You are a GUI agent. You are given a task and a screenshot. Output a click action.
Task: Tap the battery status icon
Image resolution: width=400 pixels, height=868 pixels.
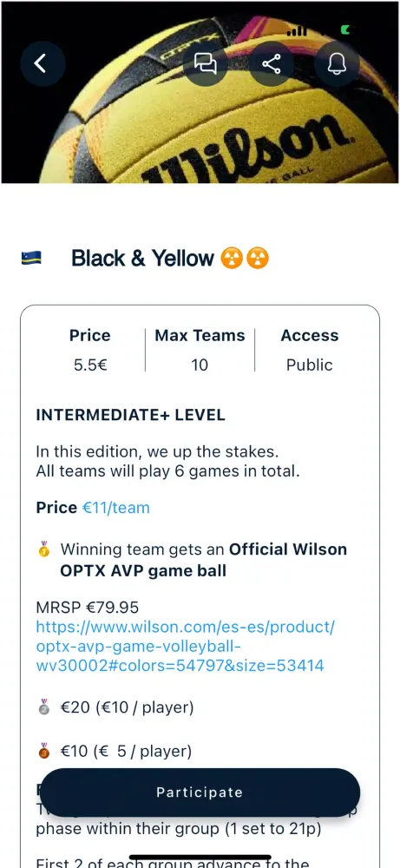tap(346, 30)
